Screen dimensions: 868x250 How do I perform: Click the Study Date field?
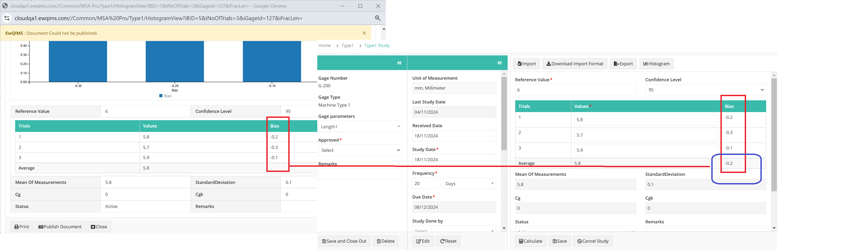point(454,159)
